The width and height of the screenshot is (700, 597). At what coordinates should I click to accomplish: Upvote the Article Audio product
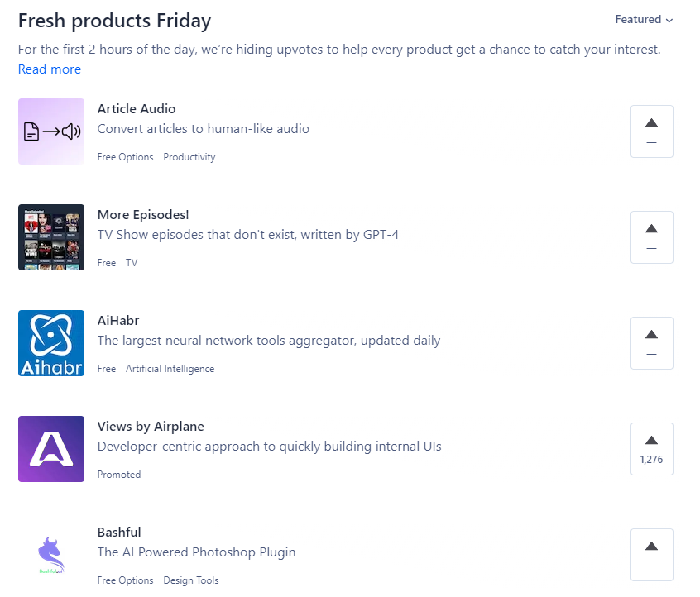651,131
